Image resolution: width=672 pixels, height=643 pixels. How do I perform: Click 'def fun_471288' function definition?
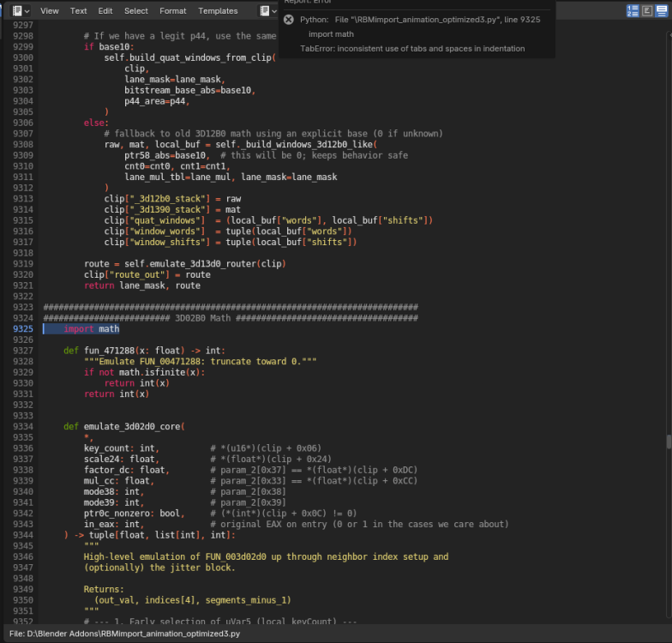click(144, 351)
